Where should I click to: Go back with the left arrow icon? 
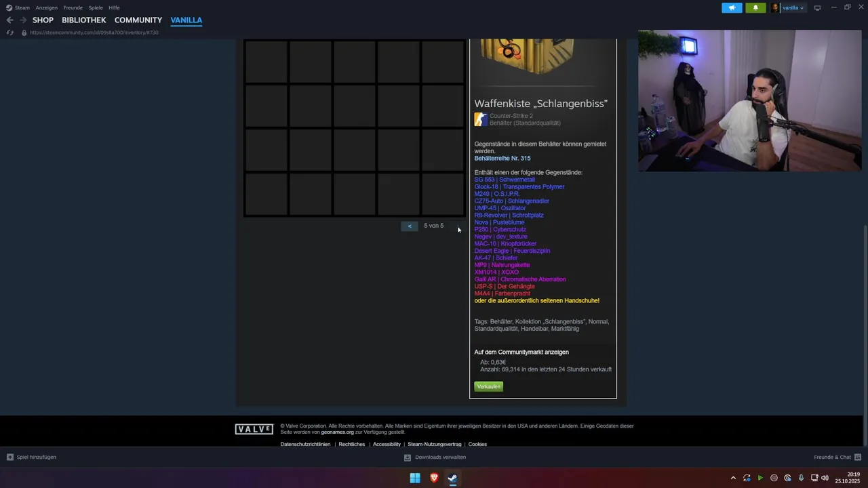(x=9, y=20)
